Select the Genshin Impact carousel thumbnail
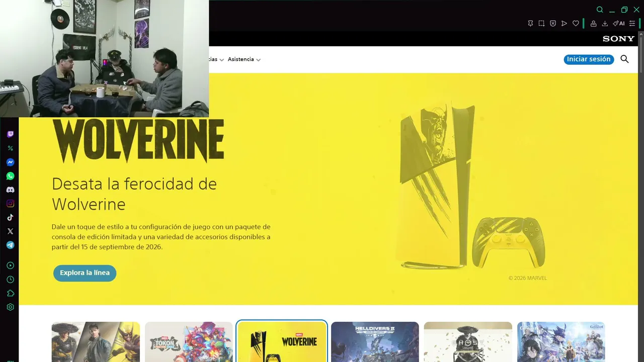The height and width of the screenshot is (362, 644). 561,342
